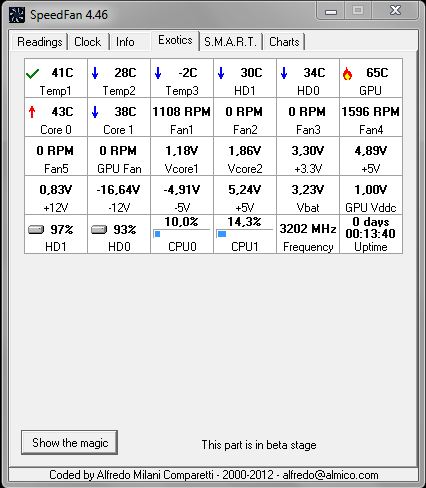Select the Exotics tab
Viewport: 426px width, 488px height.
click(175, 40)
